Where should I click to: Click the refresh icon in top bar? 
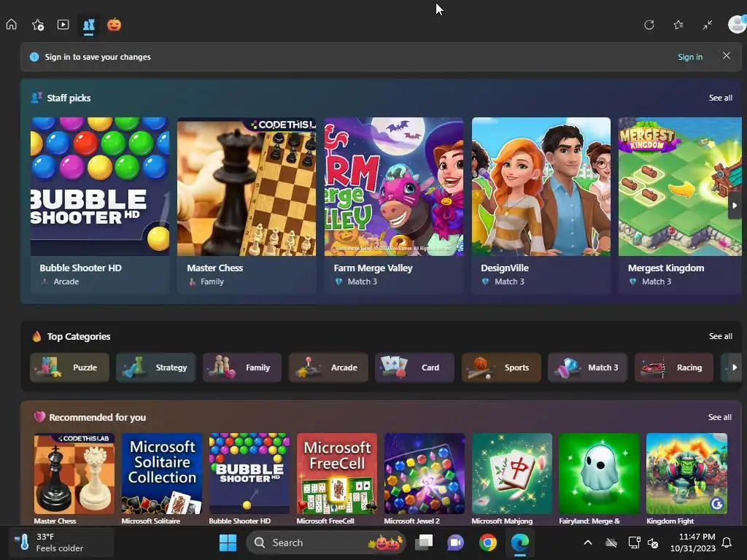pos(649,25)
